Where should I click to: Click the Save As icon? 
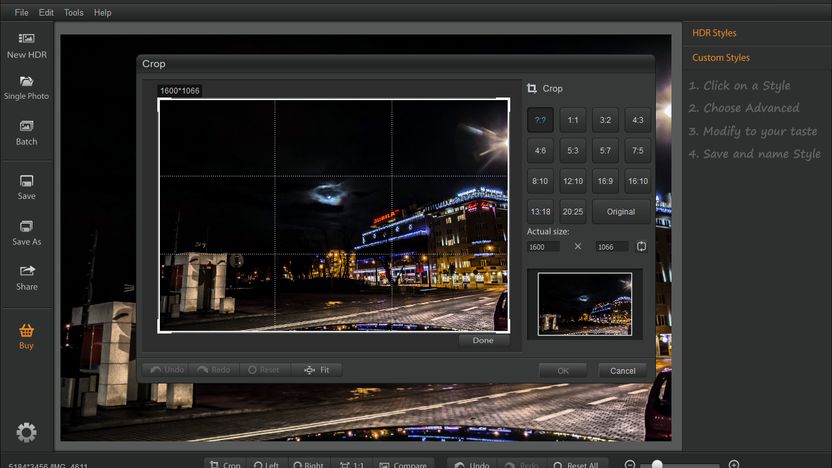tap(27, 233)
